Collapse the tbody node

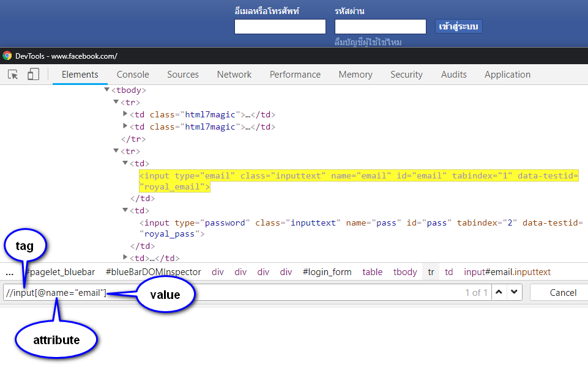click(107, 90)
